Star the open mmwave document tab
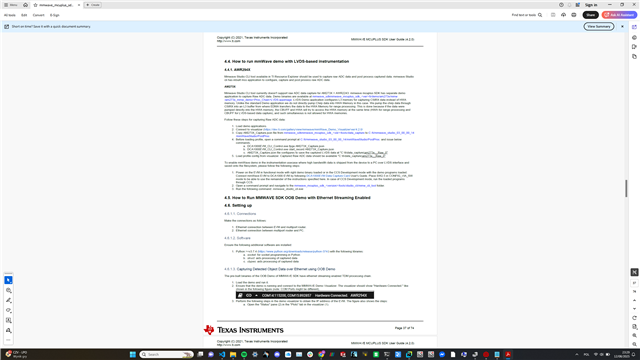 point(36,5)
